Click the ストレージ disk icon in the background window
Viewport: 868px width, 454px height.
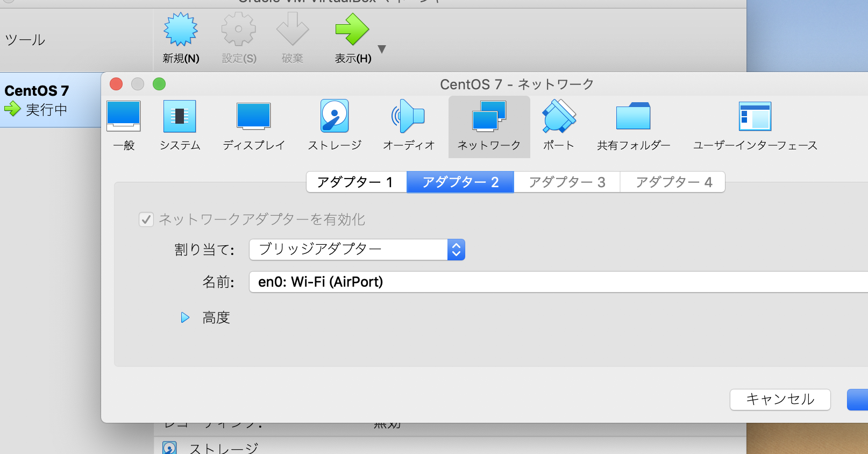pyautogui.click(x=169, y=448)
